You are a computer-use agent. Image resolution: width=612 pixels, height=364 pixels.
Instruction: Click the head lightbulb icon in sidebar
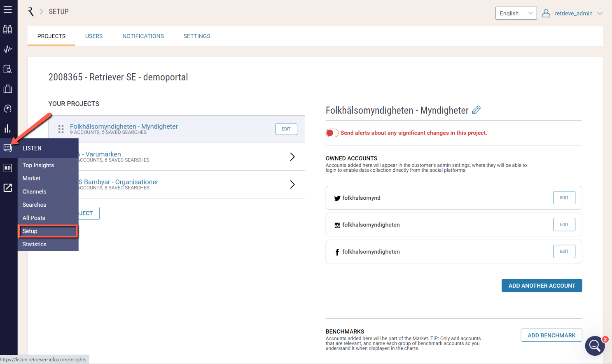[8, 109]
